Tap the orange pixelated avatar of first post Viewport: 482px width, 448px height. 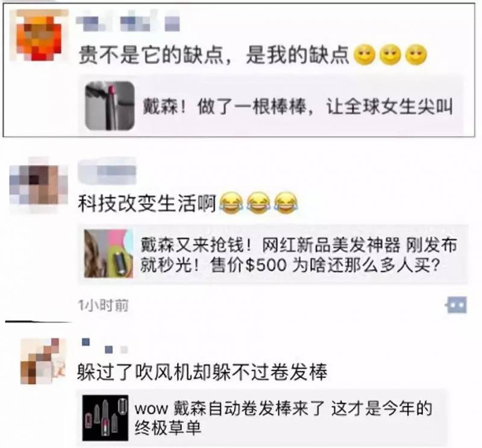tap(39, 36)
